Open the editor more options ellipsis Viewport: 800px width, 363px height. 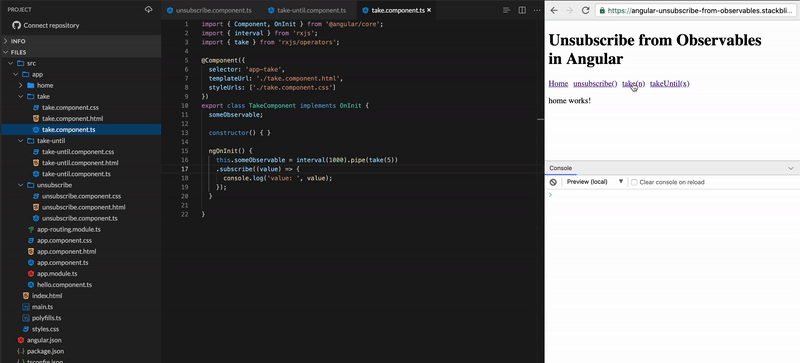pos(536,10)
